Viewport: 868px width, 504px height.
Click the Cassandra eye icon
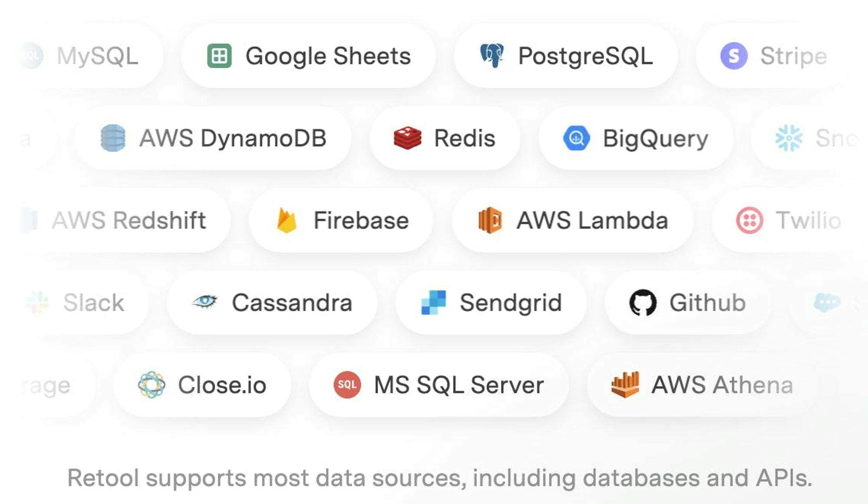tap(205, 301)
